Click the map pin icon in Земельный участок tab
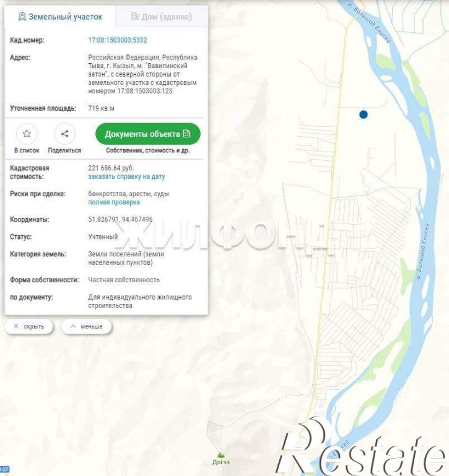This screenshot has width=449, height=476. click(x=22, y=16)
